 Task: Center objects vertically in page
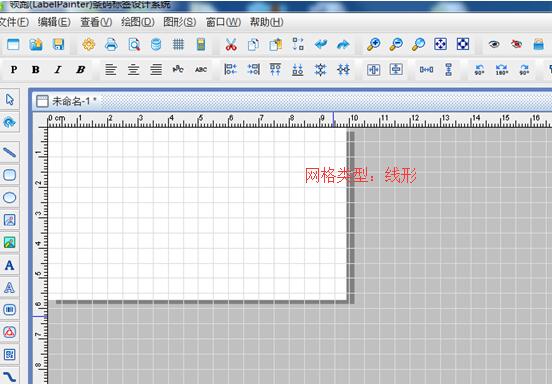pos(396,70)
